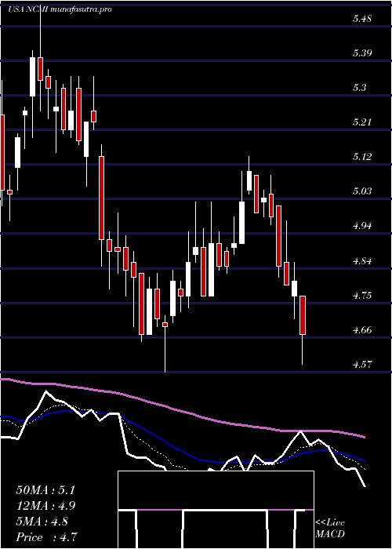Click the 5.39 price axis label
Viewport: 392px width, 549px height.
(361, 53)
